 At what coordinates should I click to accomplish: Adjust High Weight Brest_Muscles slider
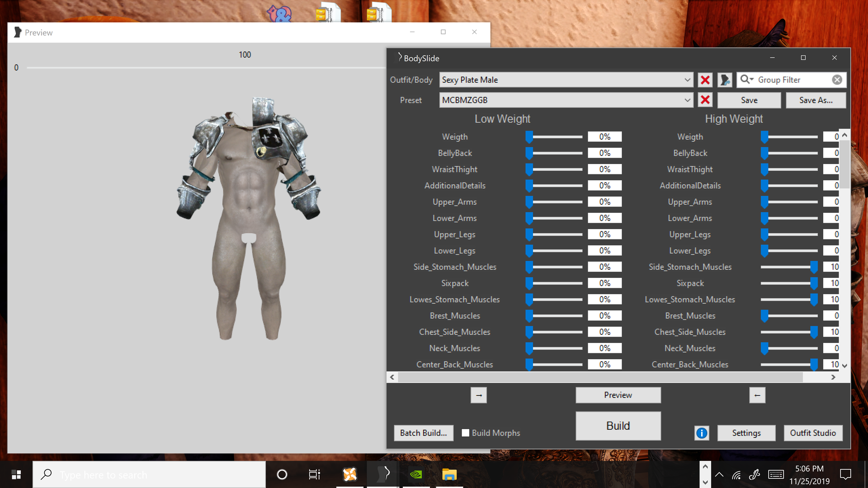coord(789,316)
